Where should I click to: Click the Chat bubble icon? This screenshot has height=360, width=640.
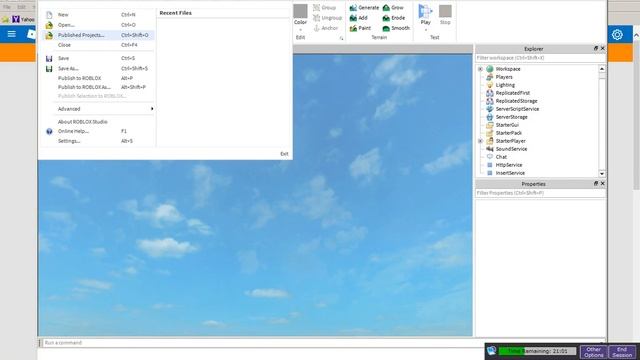coord(490,157)
